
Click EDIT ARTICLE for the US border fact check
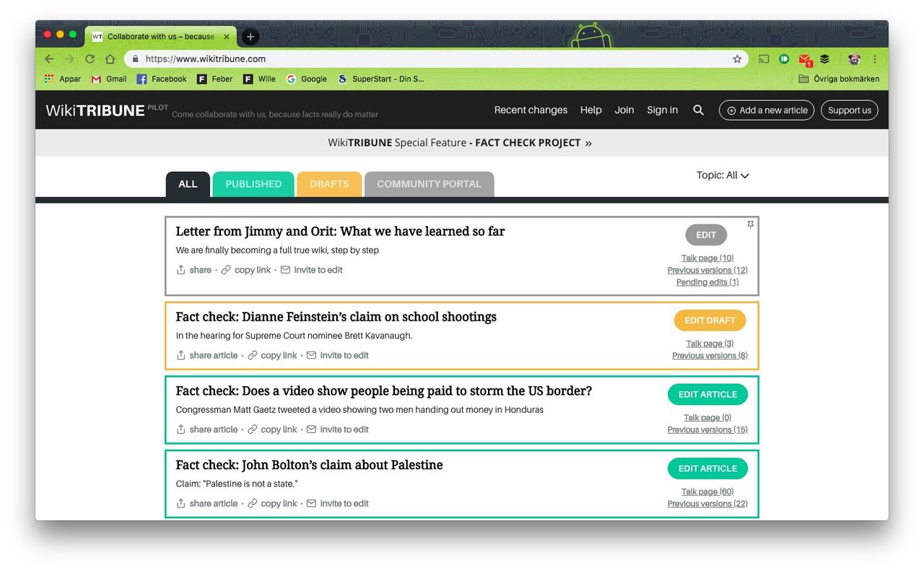[707, 394]
